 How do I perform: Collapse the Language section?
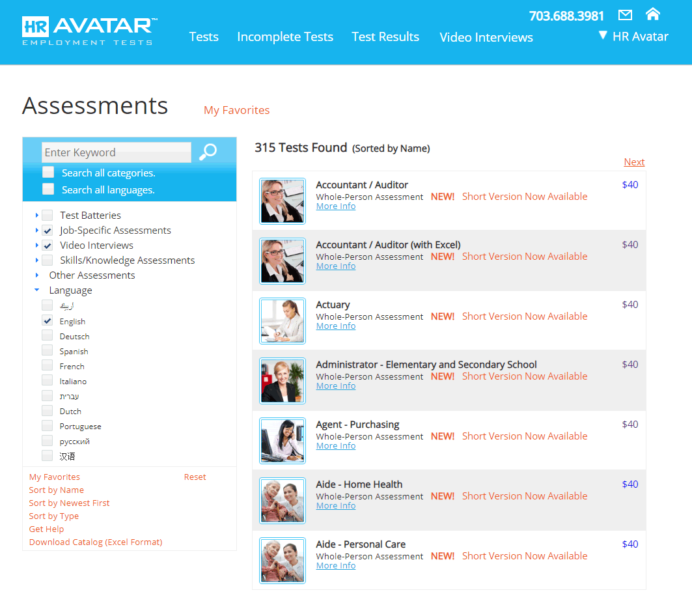pyautogui.click(x=37, y=290)
